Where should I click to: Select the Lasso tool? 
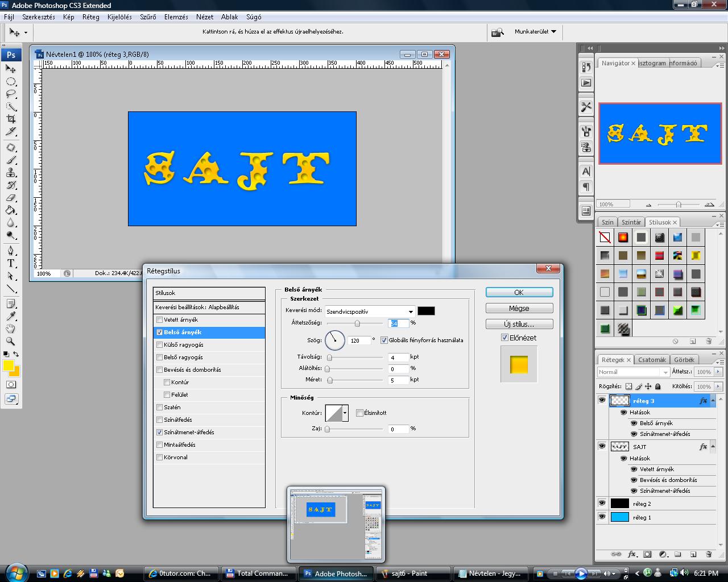point(11,94)
